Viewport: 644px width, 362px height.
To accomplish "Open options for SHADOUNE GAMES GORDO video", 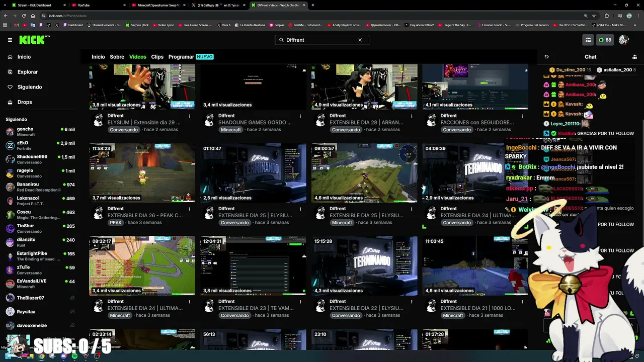I will click(x=300, y=116).
